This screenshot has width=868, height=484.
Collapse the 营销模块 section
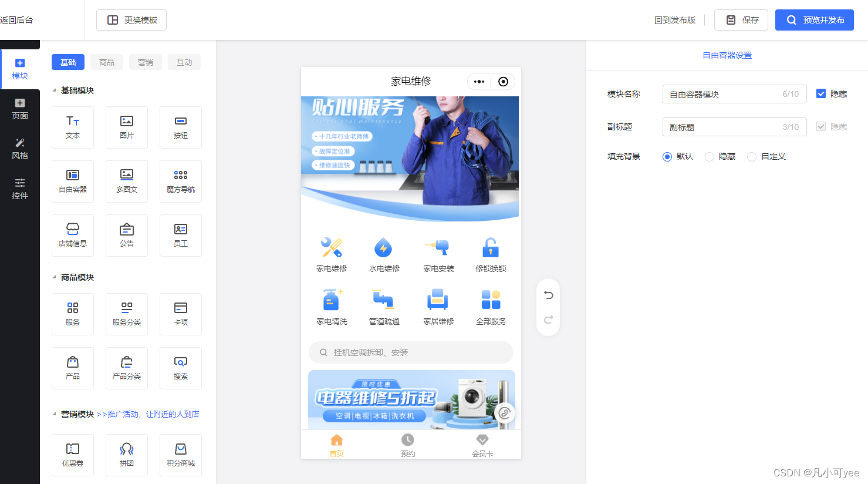55,414
